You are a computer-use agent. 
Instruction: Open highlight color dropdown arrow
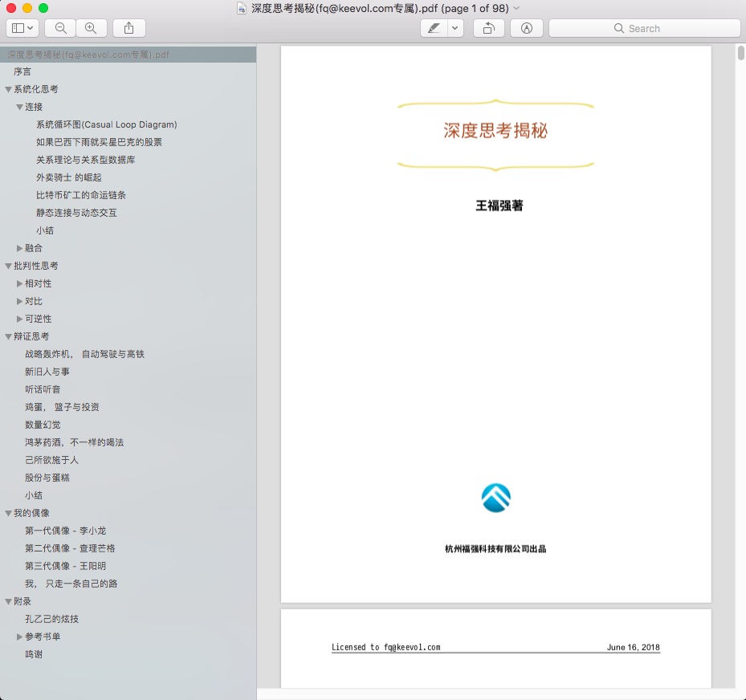click(x=455, y=28)
